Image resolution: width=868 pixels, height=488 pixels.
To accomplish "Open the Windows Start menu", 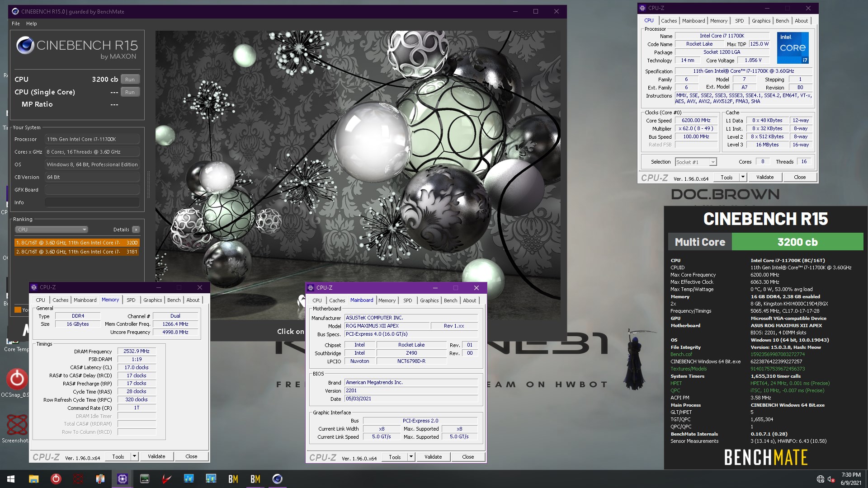I will pyautogui.click(x=11, y=479).
